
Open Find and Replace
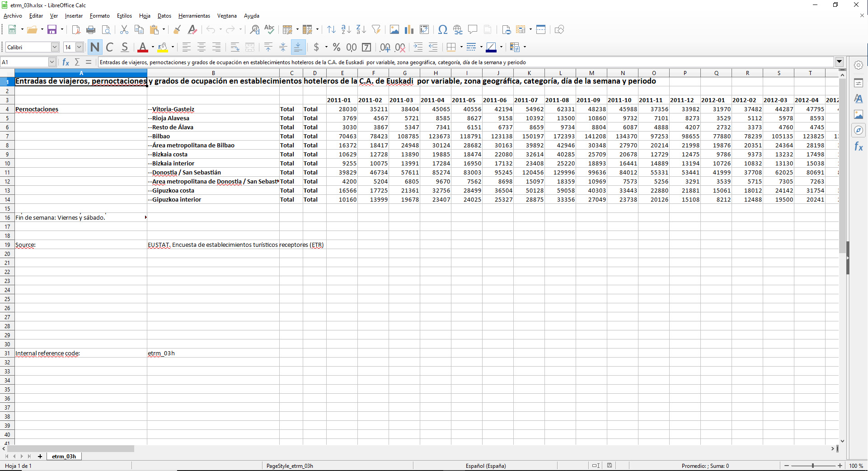tap(254, 29)
